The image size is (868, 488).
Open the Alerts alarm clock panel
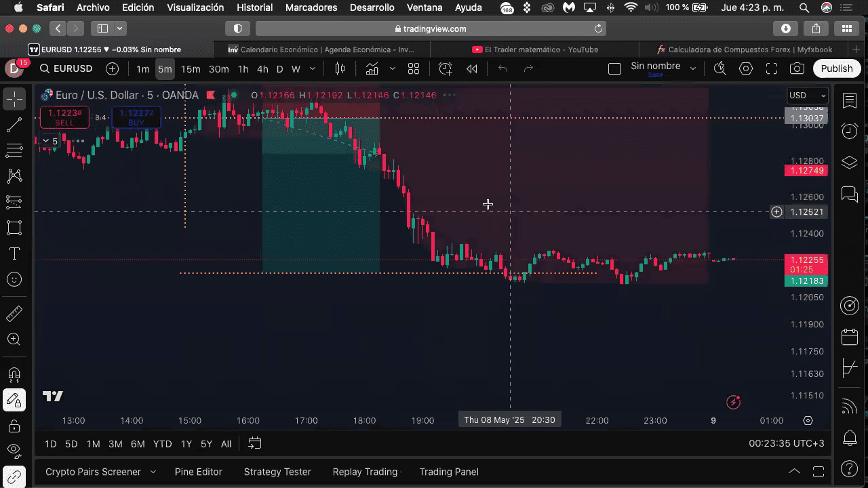coord(850,131)
